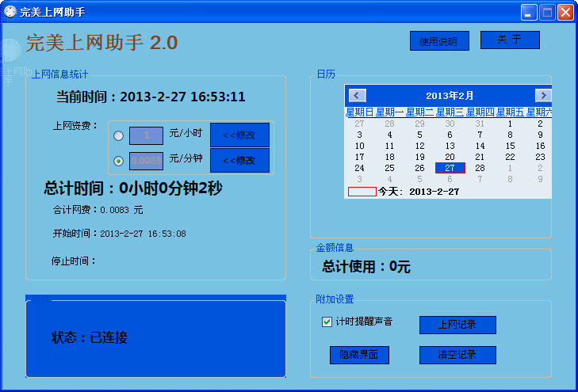Viewport: 578px width, 392px height.
Task: Toggle the 计时提醒声音 checkbox
Action: pos(327,322)
